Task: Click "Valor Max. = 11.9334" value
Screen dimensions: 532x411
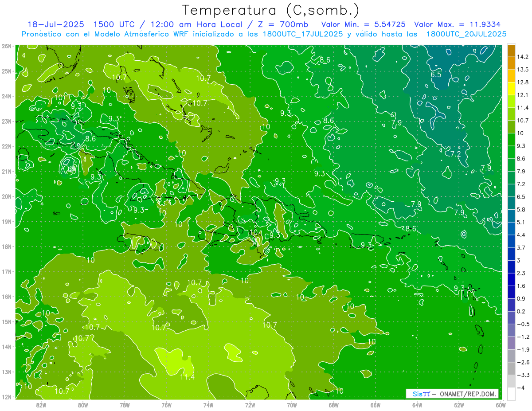Action: 458,24
